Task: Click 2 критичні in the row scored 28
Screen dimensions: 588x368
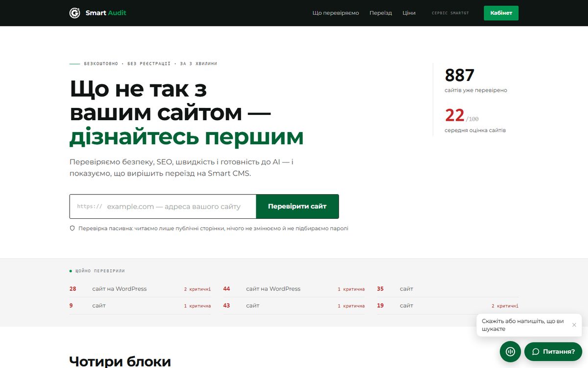Action: (197, 289)
